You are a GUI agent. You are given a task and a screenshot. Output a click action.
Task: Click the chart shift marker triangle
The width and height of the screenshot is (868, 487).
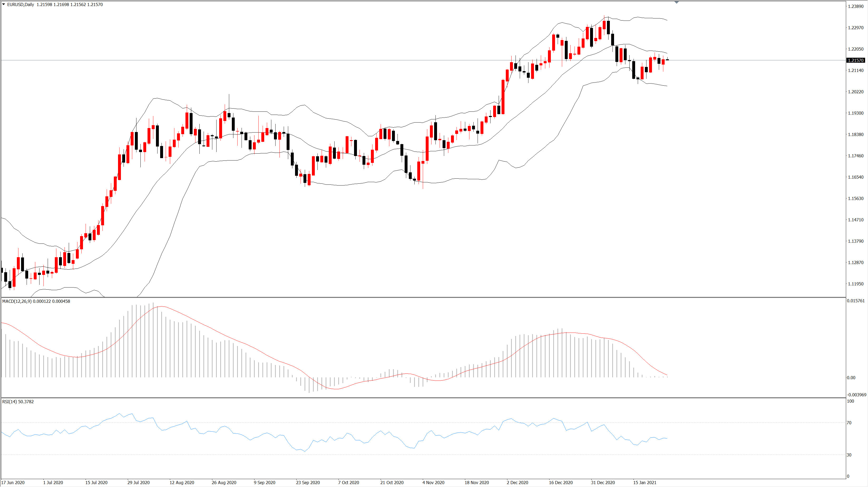coord(676,2)
